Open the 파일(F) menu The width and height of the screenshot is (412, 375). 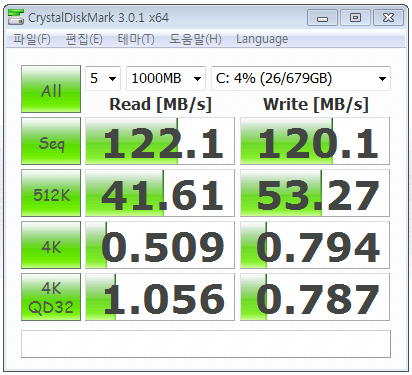click(32, 39)
